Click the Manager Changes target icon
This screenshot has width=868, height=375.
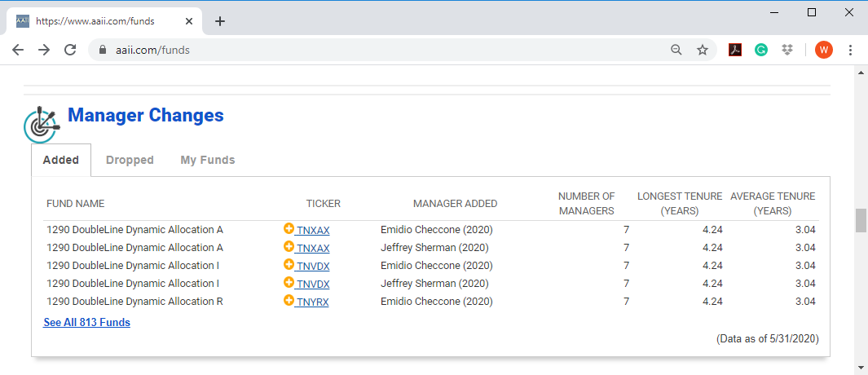click(x=42, y=124)
